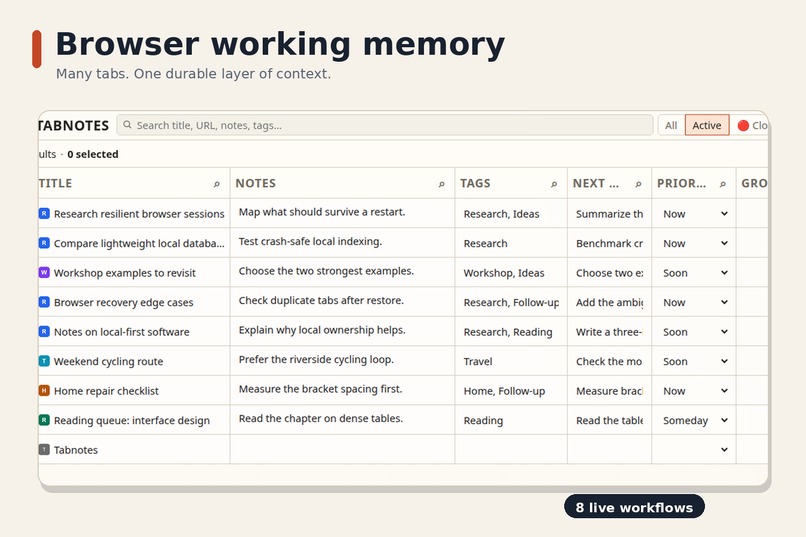806x537 pixels.
Task: Open priority dropdown for Research resilient browser sessions
Action: coord(695,214)
